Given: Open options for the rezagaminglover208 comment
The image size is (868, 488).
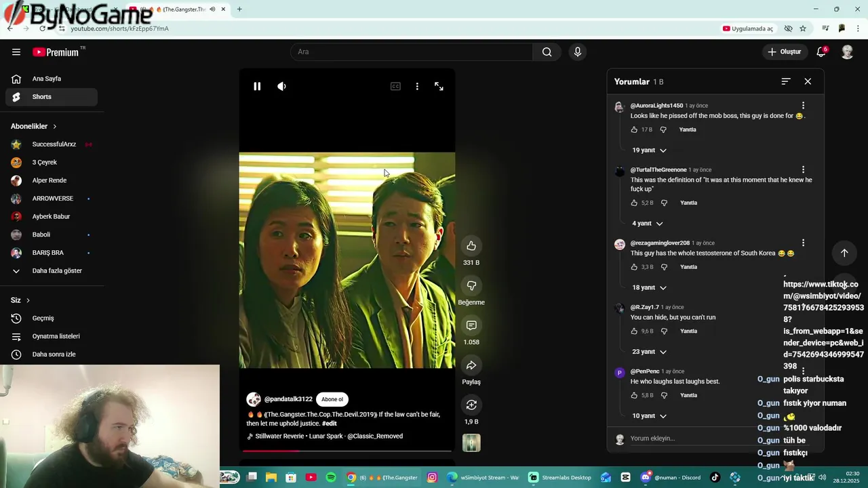Looking at the screenshot, I should [x=803, y=243].
